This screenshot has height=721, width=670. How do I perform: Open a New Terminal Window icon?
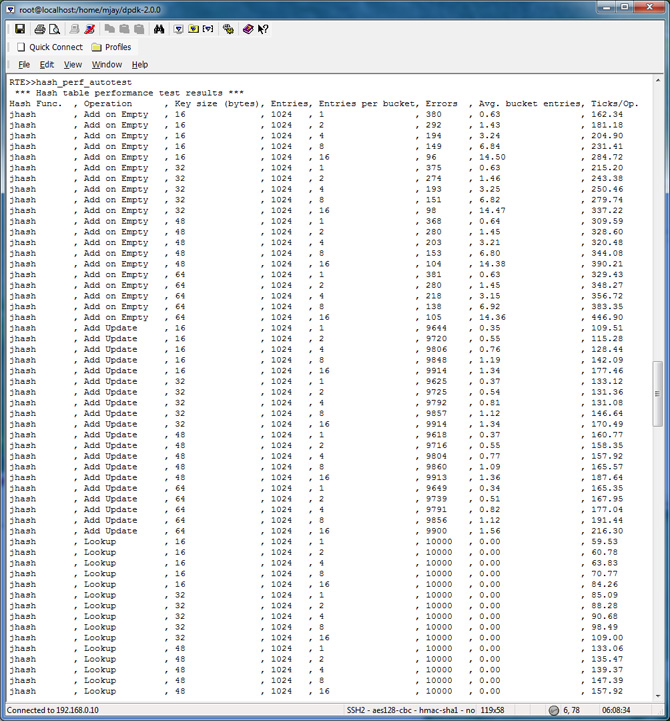point(178,29)
